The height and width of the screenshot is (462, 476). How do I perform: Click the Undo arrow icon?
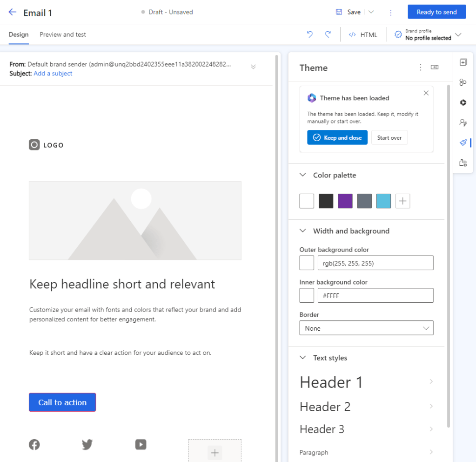click(310, 34)
